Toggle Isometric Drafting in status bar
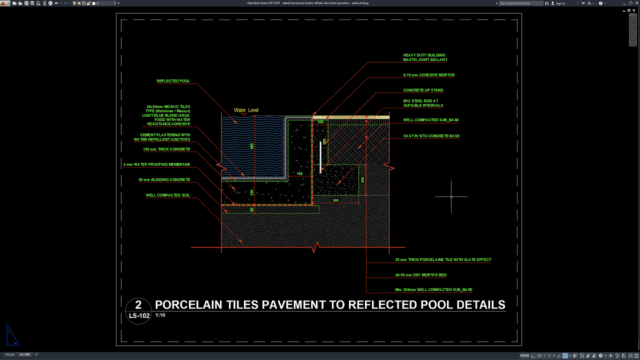The width and height of the screenshot is (640, 360). [x=549, y=356]
